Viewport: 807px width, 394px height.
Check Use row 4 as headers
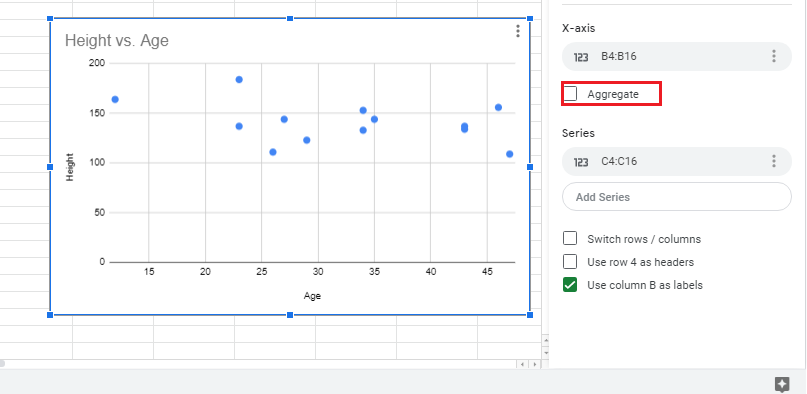pyautogui.click(x=570, y=262)
